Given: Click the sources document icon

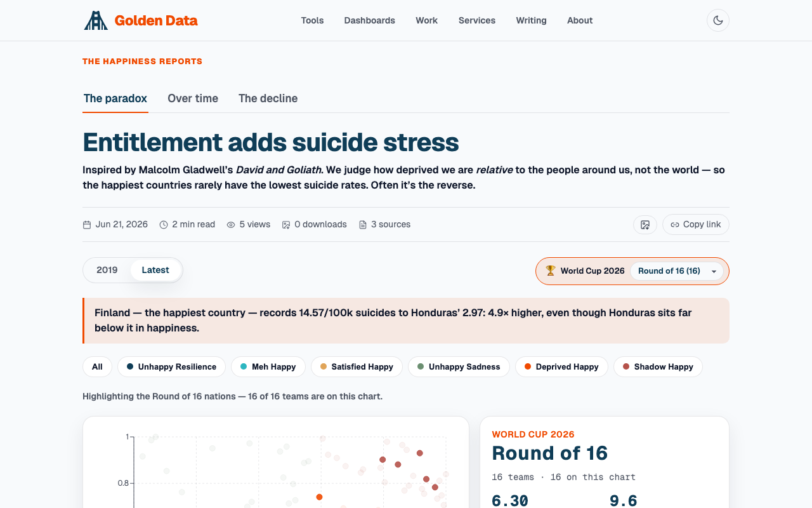Looking at the screenshot, I should [363, 225].
